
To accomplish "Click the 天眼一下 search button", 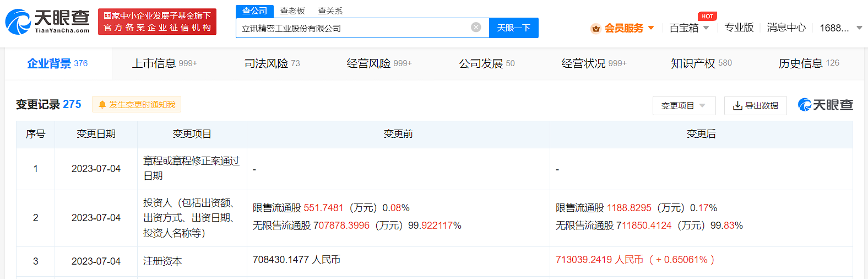I will point(514,28).
